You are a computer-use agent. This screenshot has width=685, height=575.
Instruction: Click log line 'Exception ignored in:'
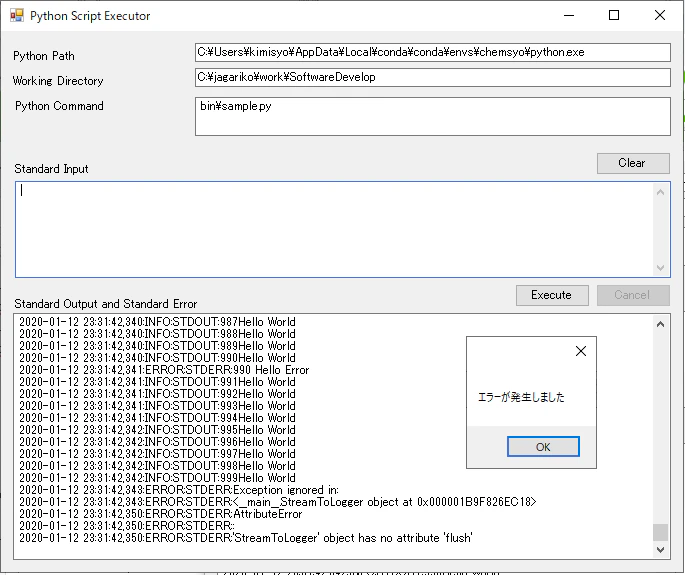[179, 490]
